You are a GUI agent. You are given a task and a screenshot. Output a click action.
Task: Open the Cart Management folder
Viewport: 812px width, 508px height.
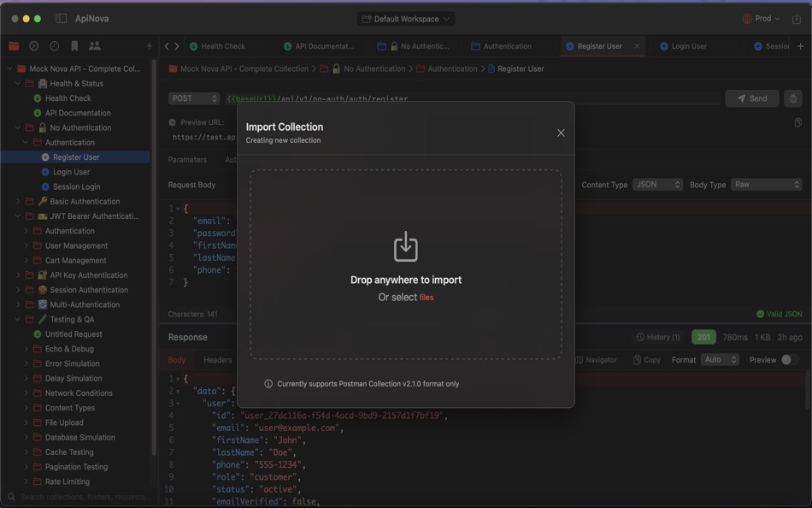tap(75, 260)
